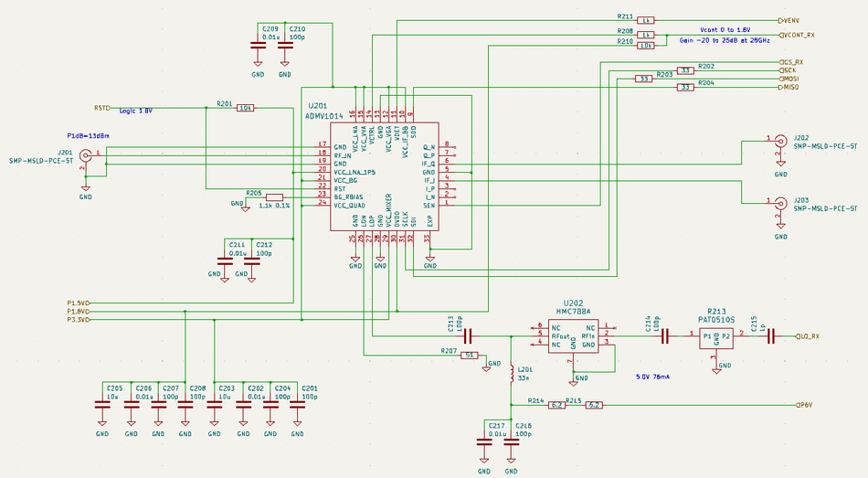Click the VENV hierarchical label
Viewport: 868px width, 478px height.
(x=790, y=19)
